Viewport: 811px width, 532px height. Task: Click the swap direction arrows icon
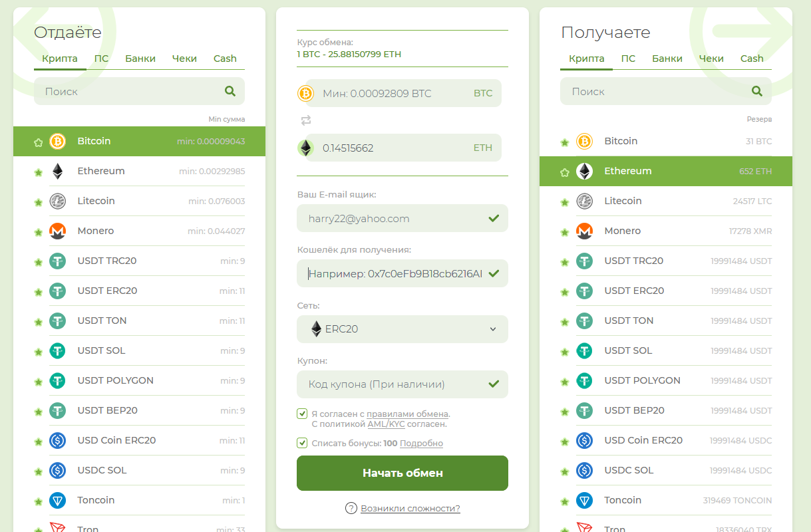[x=305, y=120]
